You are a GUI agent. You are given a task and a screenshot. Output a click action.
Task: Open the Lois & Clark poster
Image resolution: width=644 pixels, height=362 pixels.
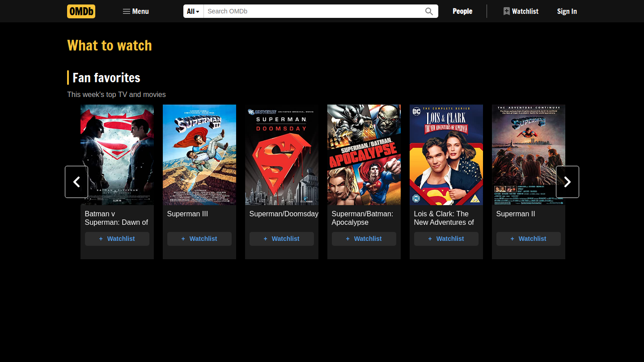[446, 155]
